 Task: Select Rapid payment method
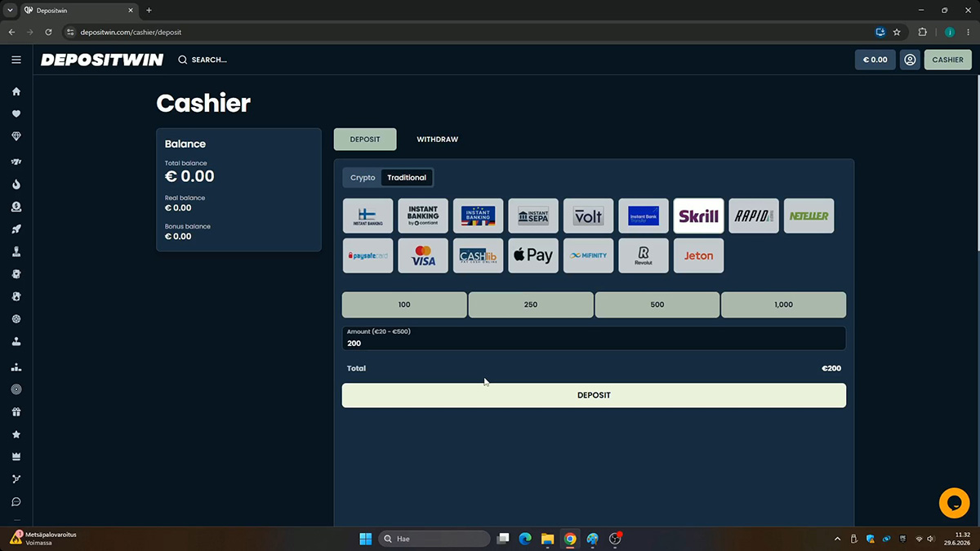754,216
